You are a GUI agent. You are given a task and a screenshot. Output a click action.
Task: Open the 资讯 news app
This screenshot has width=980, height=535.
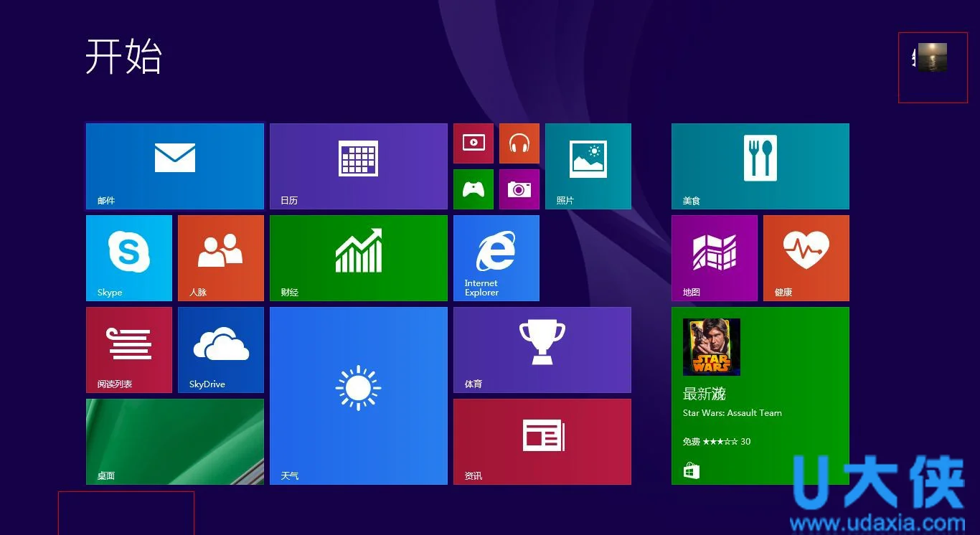(x=542, y=441)
